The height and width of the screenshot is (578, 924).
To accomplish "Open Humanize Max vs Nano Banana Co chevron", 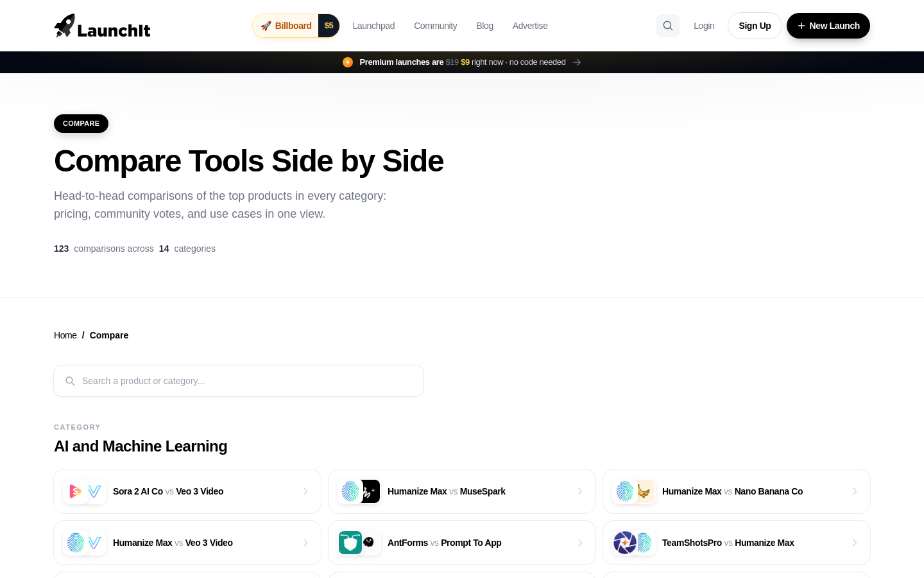I will click(855, 491).
